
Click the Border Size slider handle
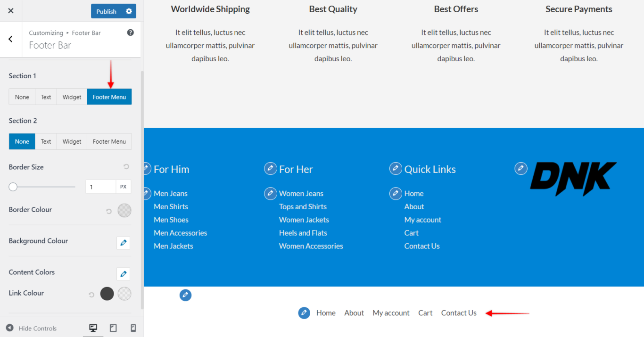tap(13, 187)
